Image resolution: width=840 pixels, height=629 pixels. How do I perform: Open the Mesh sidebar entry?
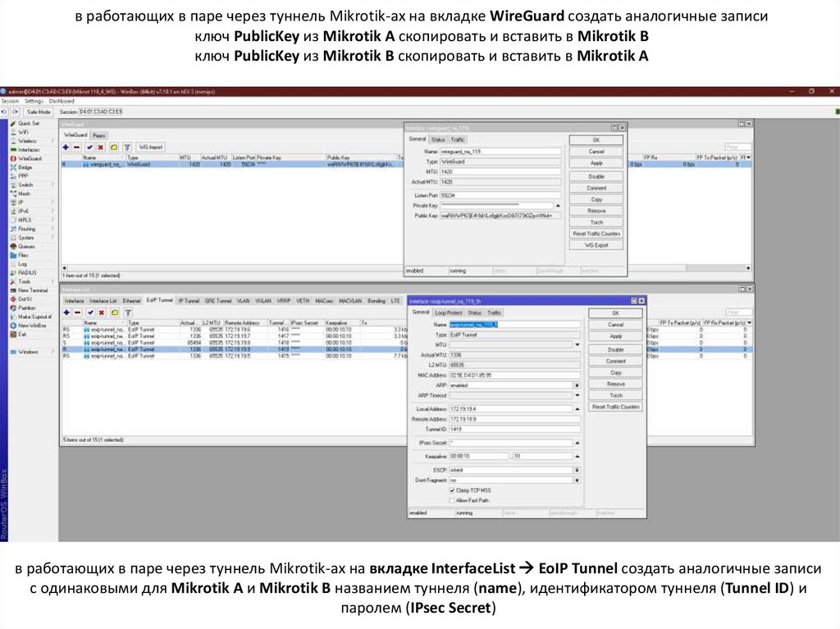click(x=24, y=194)
